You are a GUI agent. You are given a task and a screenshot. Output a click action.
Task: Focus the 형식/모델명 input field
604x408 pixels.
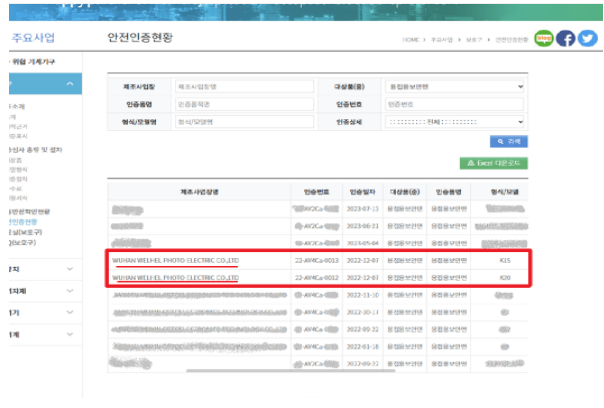(x=244, y=122)
